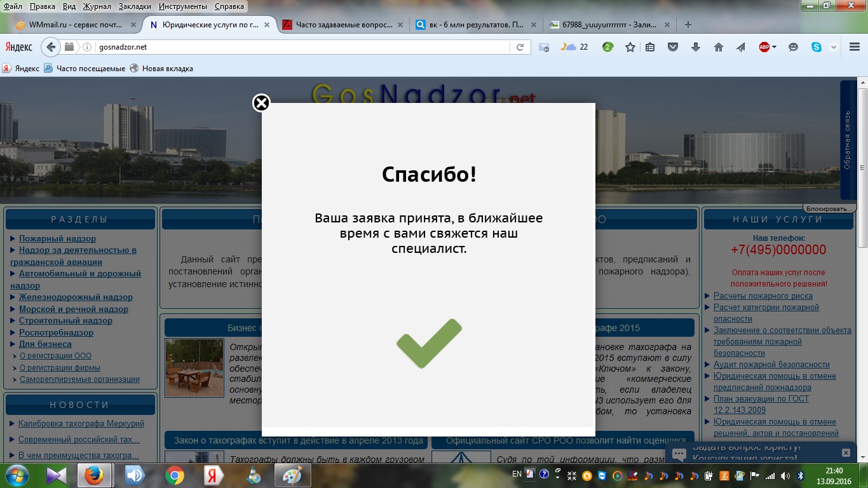
Task: Open the downloads arrow icon
Action: tap(695, 47)
